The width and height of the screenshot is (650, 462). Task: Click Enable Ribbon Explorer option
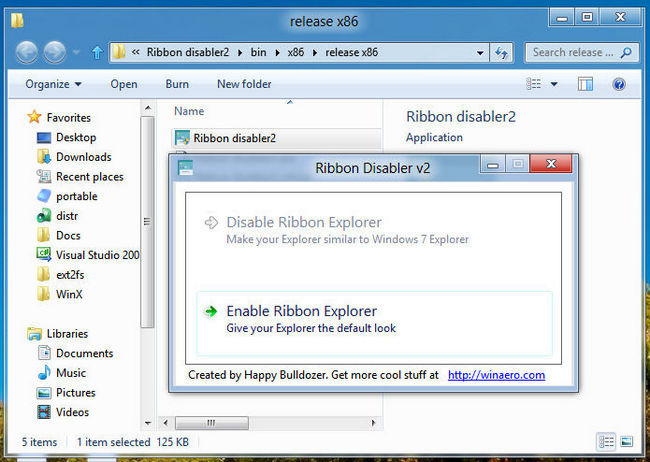click(374, 323)
